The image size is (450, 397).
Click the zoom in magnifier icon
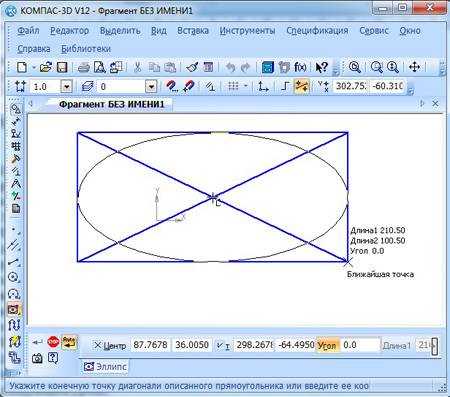coord(377,67)
